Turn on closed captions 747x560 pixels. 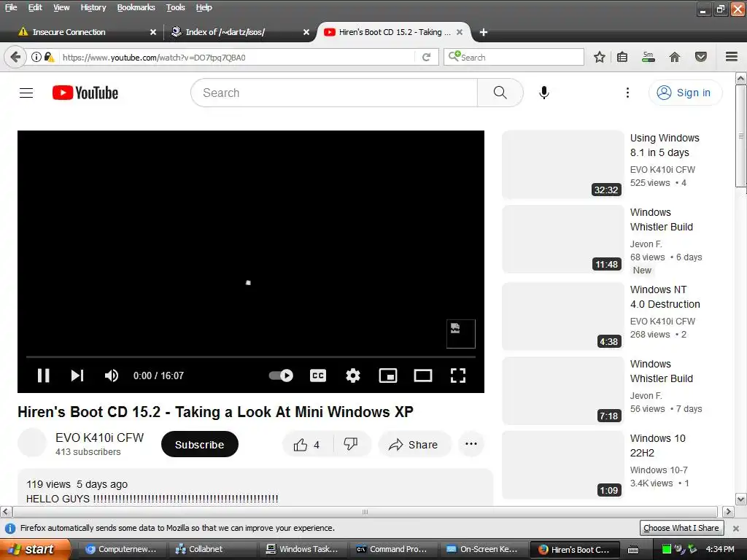[x=318, y=376]
